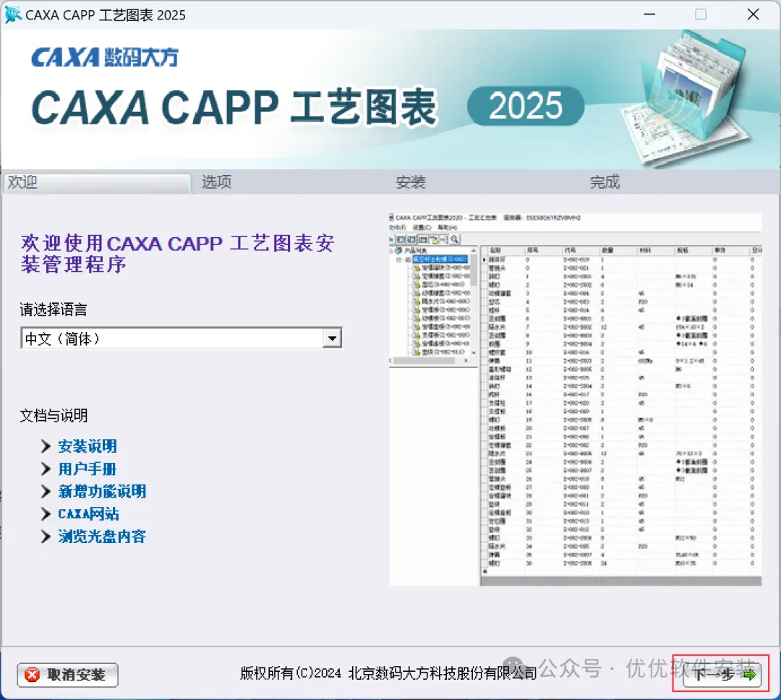
Task: Click the CAXA 数码大方 logo
Action: point(105,57)
